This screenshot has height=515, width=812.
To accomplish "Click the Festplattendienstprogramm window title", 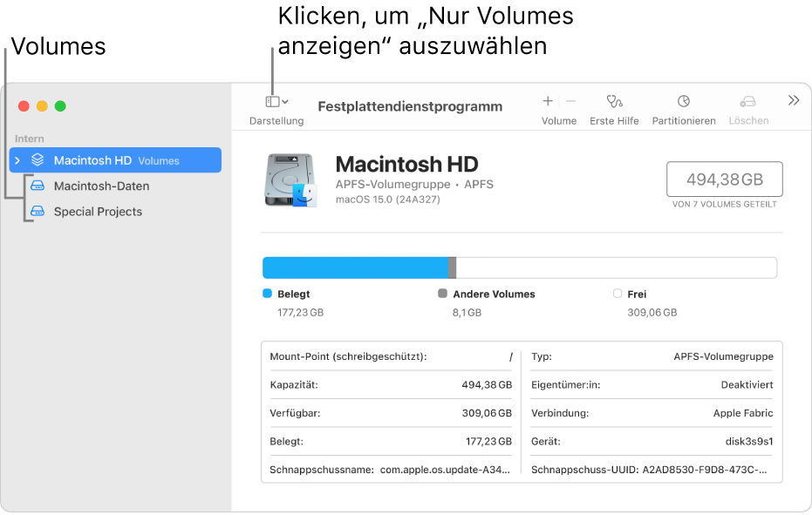I will point(410,106).
